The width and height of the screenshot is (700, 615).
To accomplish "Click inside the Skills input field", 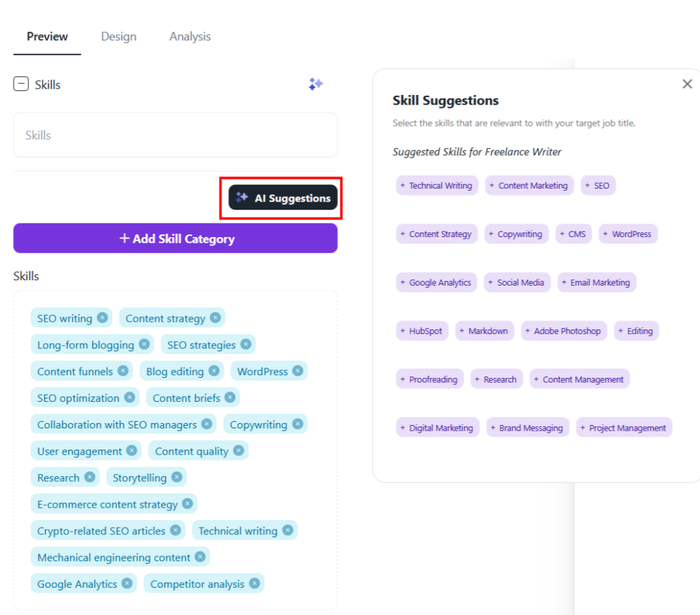I will (175, 135).
